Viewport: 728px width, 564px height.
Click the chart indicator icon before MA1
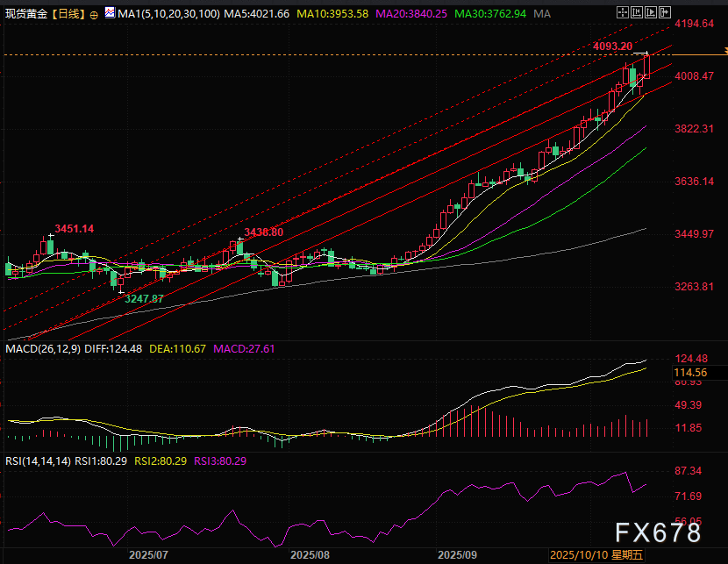pos(110,14)
